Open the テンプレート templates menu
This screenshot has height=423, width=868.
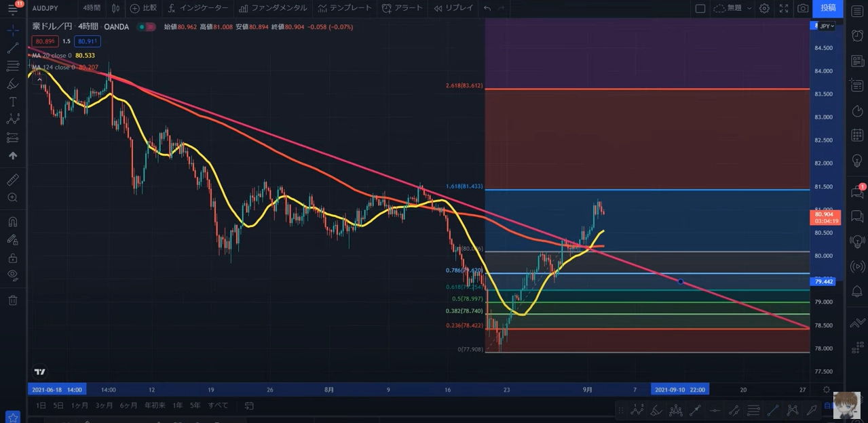click(x=345, y=8)
